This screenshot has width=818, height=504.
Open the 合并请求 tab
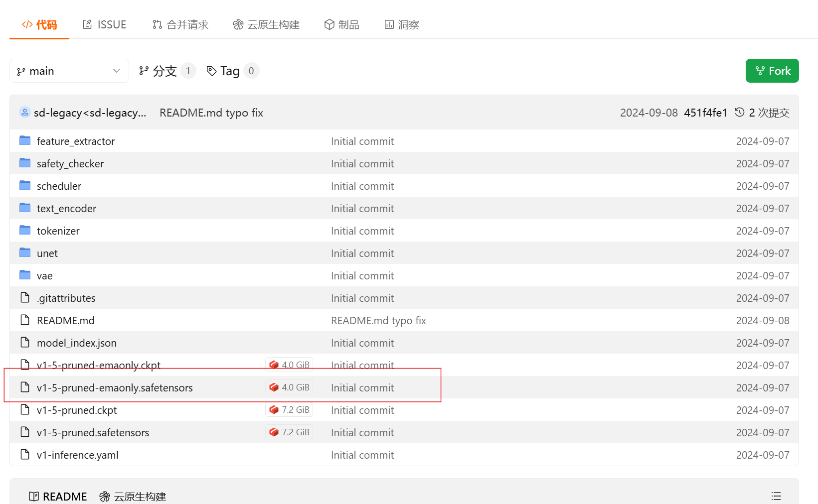tap(180, 24)
